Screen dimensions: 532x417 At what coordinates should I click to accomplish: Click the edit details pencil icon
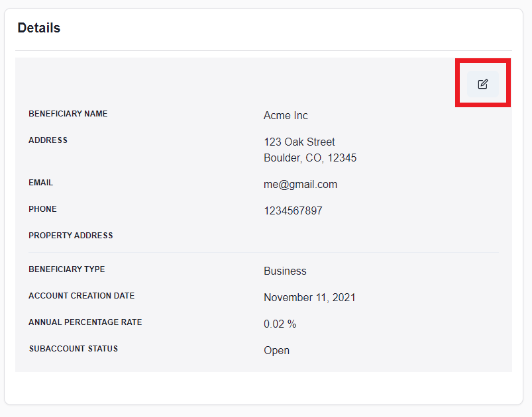[483, 84]
